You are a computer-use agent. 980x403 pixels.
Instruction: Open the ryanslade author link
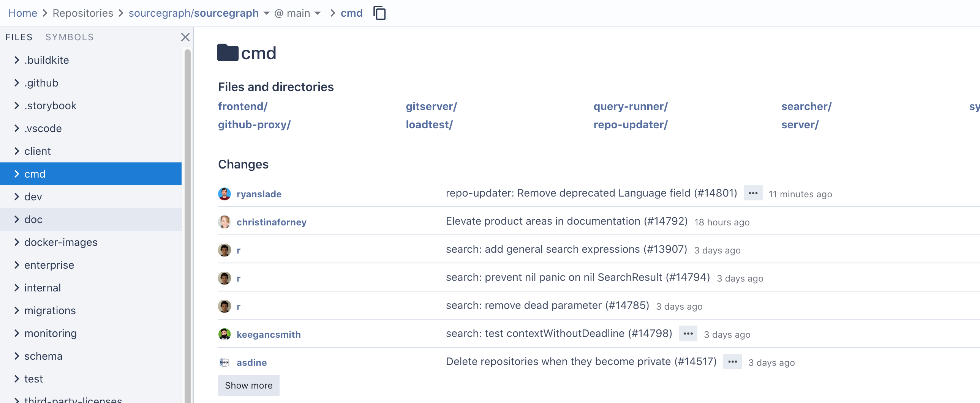click(x=259, y=194)
